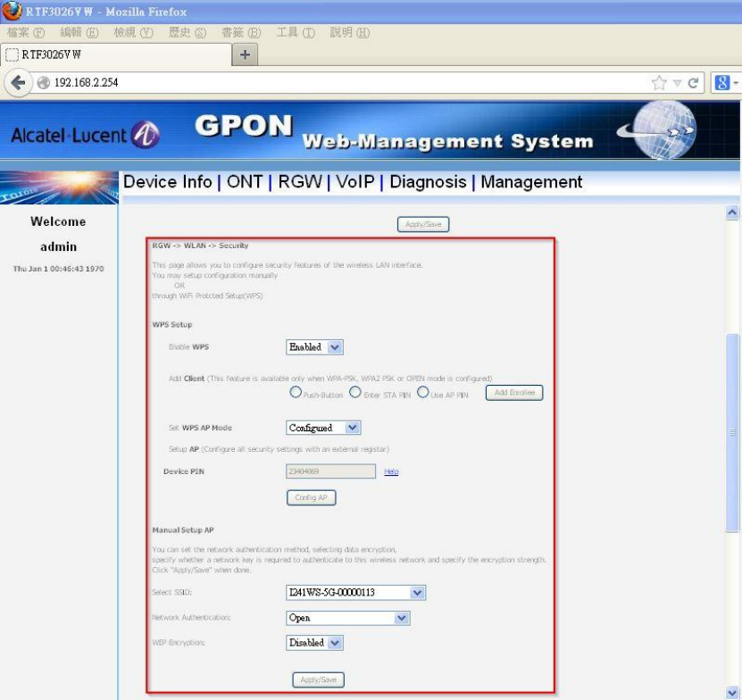Click the address bar history dropdown arrow

pos(677,83)
